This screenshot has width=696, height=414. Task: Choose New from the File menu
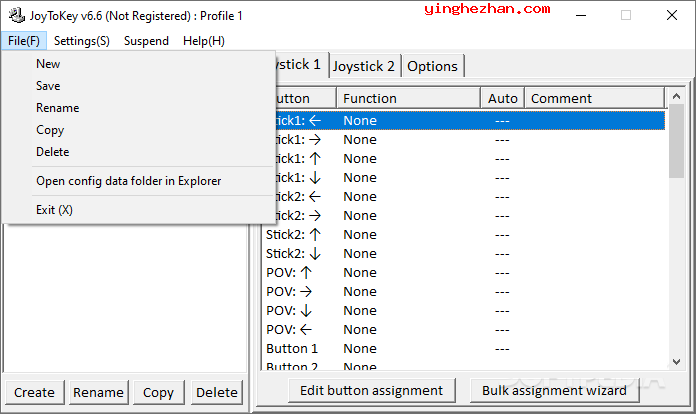138,64
